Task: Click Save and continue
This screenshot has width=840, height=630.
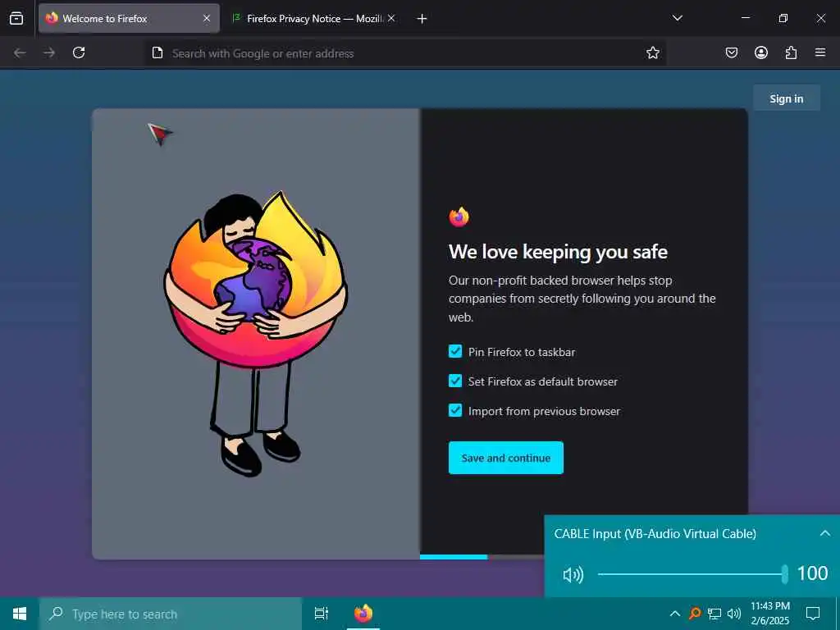Action: 505,458
